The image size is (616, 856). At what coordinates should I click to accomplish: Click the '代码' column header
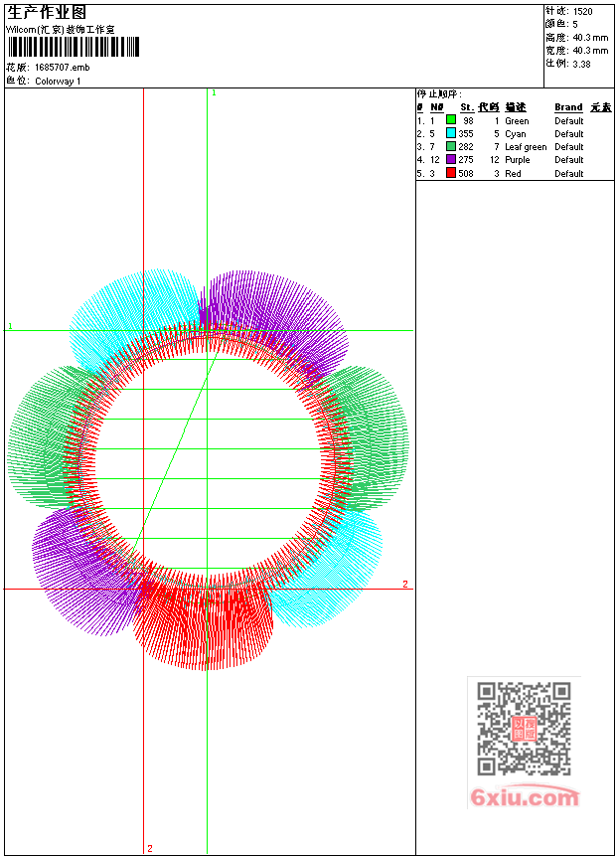[489, 107]
